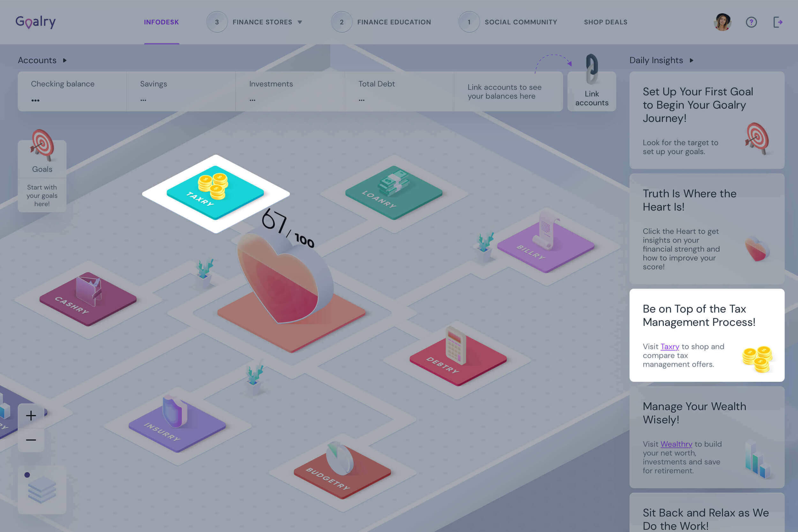Open 'Be on Top of the Tax' card title
The width and height of the screenshot is (798, 532).
[x=699, y=315]
